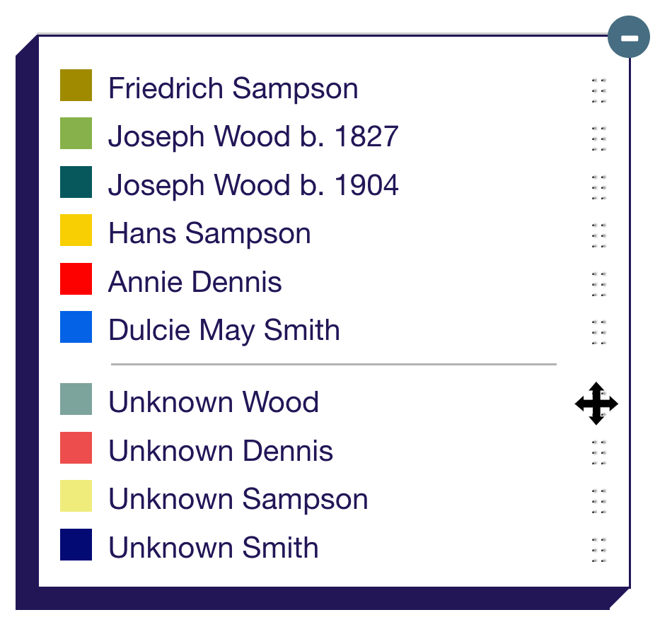Click the red swatch next to Annie Dennis
Screen dimensions: 672x622
point(76,278)
